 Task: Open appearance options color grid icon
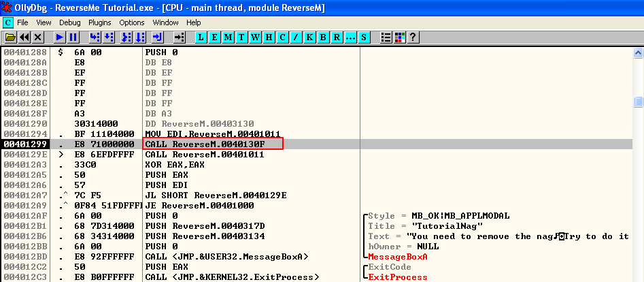coord(399,37)
